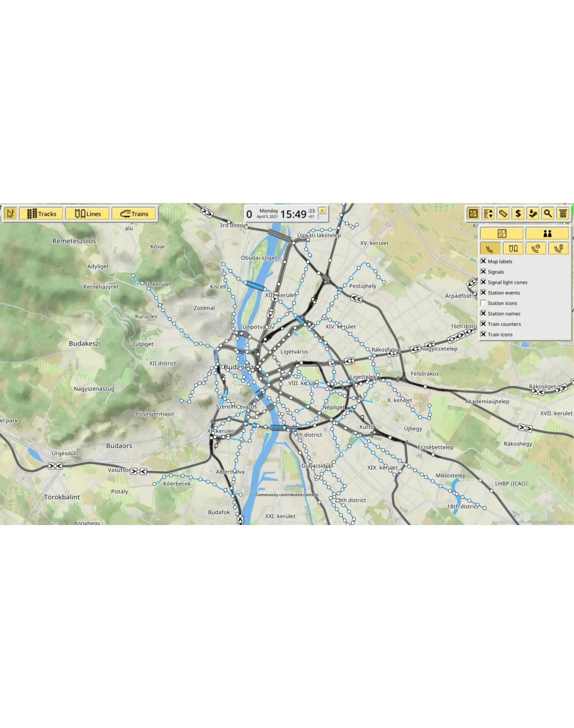Image resolution: width=574 pixels, height=728 pixels.
Task: Increase game speed with plus button
Action: point(322,211)
